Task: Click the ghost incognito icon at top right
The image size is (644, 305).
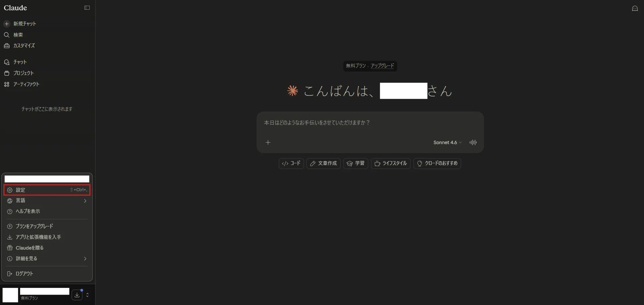Action: tap(635, 8)
